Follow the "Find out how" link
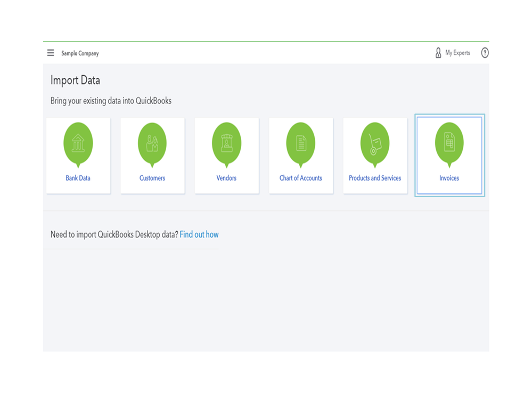Image resolution: width=532 pixels, height=399 pixels. coord(199,234)
